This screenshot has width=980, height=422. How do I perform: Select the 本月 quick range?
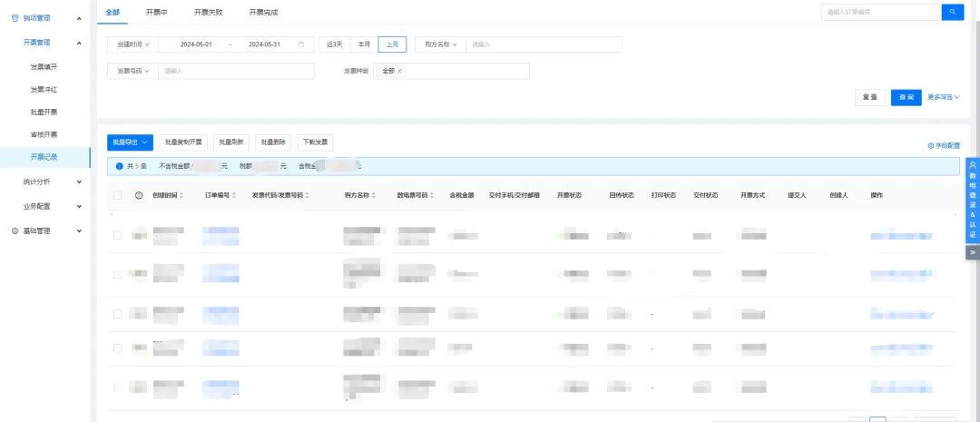364,44
